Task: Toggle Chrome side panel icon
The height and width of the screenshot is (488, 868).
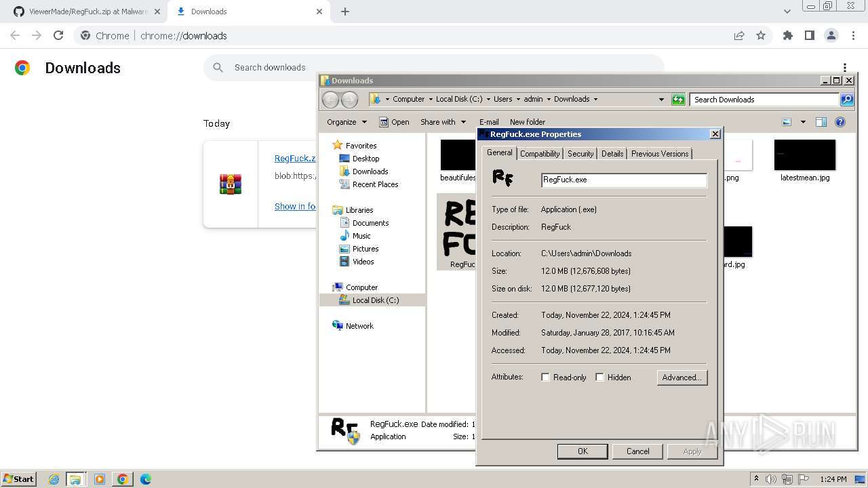Action: pyautogui.click(x=809, y=35)
